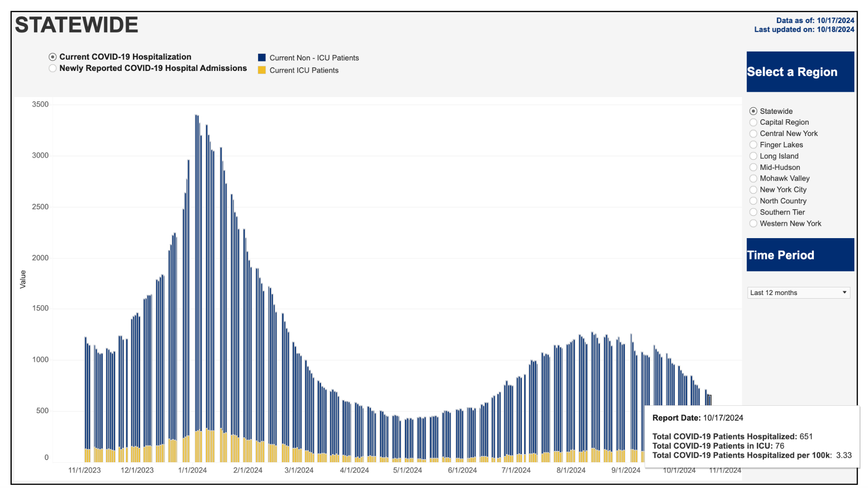Pick the Mid-Hudson region option
868x488 pixels.
(753, 167)
